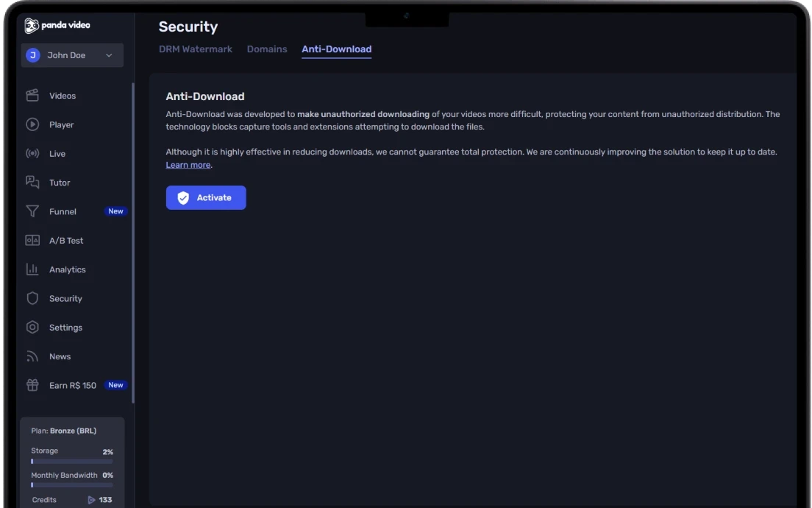Open the Learn more link

point(188,164)
